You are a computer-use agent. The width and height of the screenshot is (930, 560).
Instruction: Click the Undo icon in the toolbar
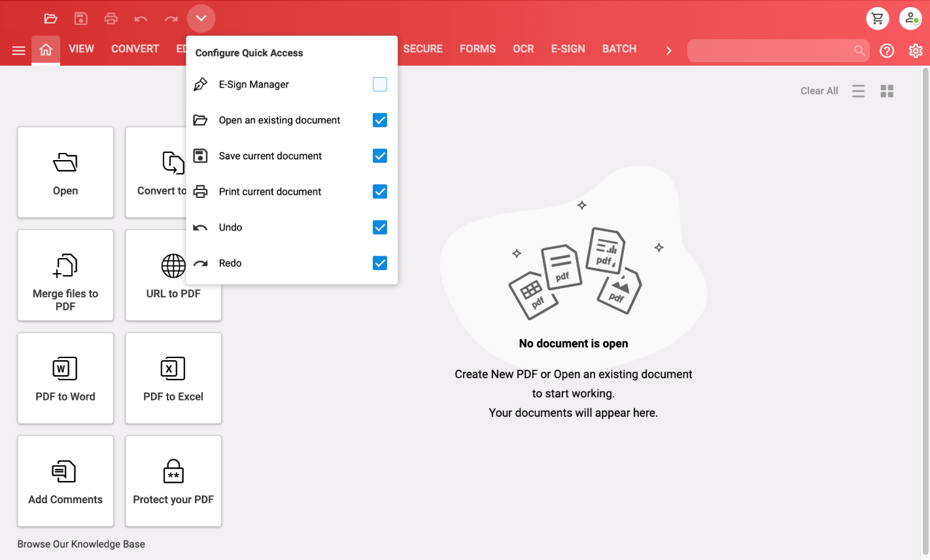(x=141, y=18)
